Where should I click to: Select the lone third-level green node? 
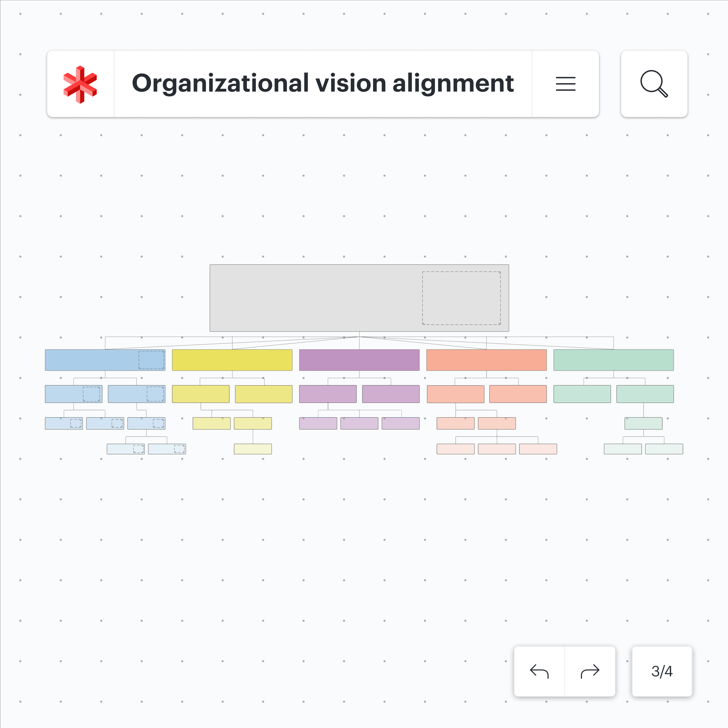643,423
